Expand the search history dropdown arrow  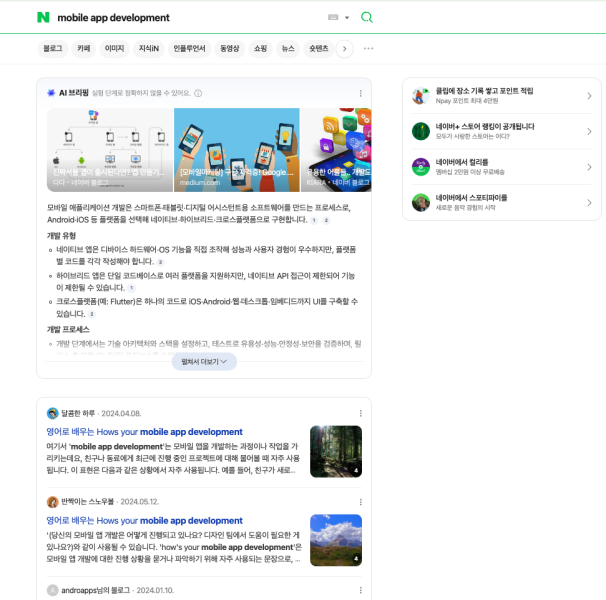pyautogui.click(x=347, y=17)
